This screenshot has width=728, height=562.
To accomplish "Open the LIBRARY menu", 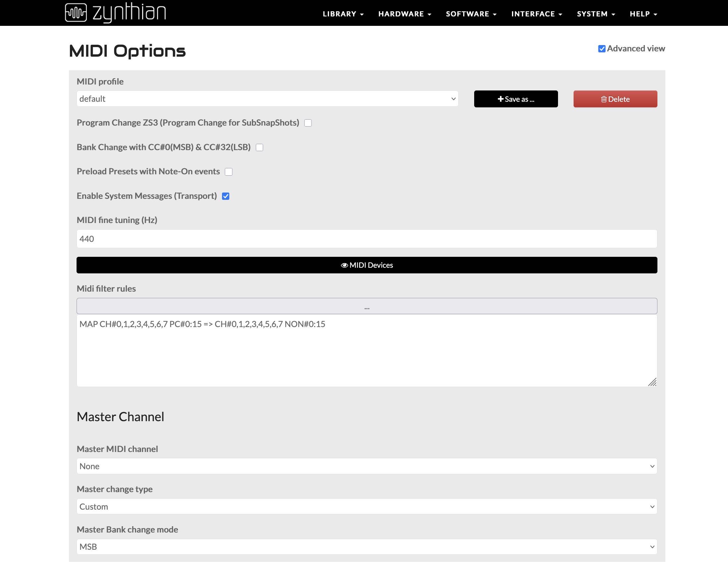I will click(x=343, y=14).
